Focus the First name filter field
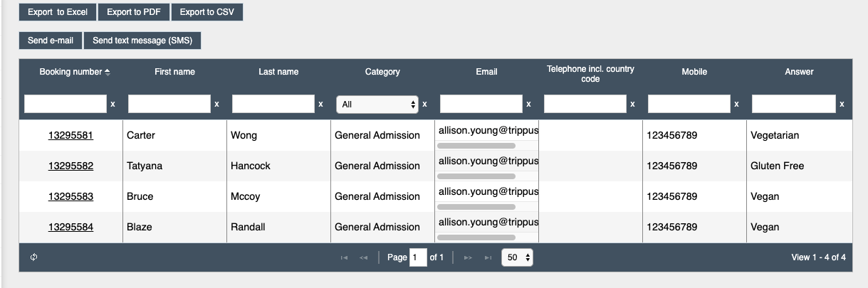This screenshot has width=868, height=288. coord(169,104)
